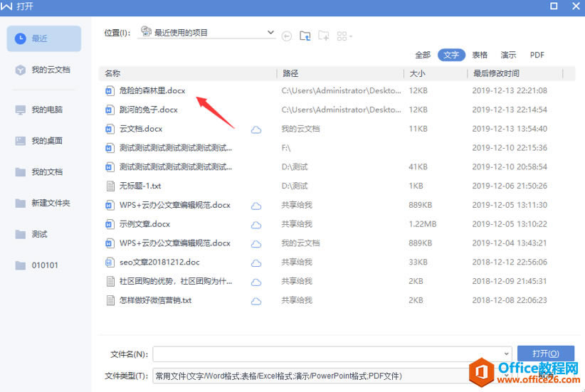
Task: Click the text file icon of 怎样做好微信营销.txt
Action: (x=110, y=300)
